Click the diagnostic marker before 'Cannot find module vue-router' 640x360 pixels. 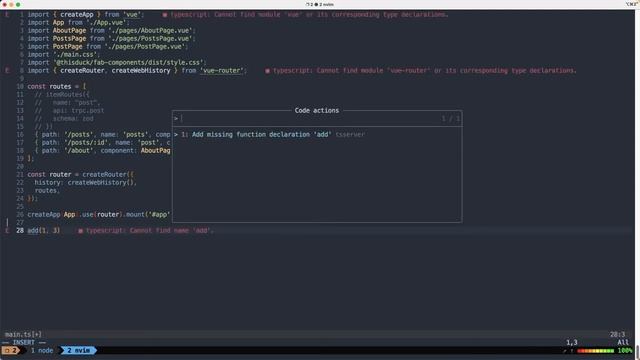point(267,71)
